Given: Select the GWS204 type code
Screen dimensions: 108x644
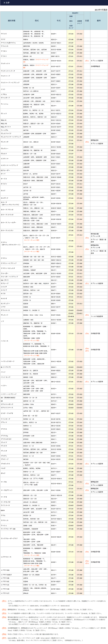Looking at the screenshot, I should 26,263.
